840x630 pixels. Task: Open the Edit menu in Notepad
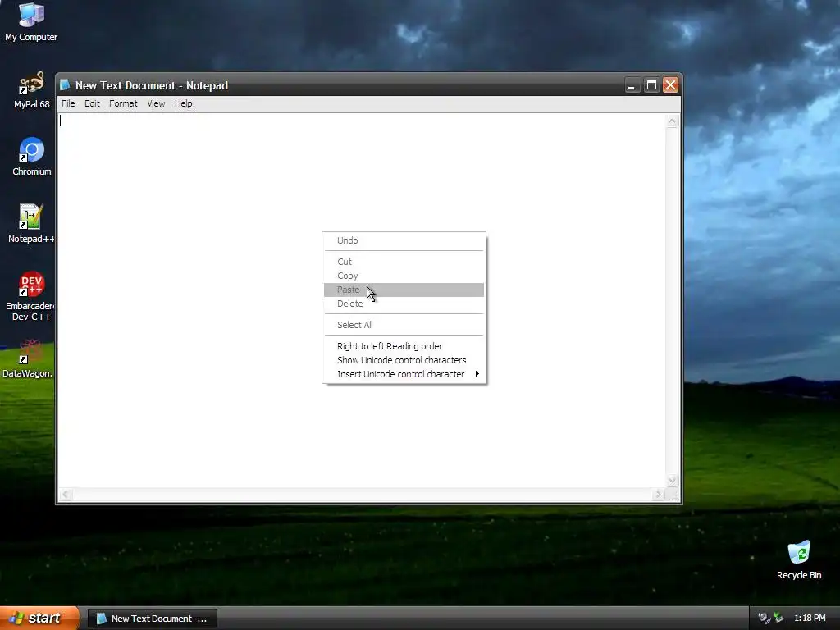pos(92,103)
